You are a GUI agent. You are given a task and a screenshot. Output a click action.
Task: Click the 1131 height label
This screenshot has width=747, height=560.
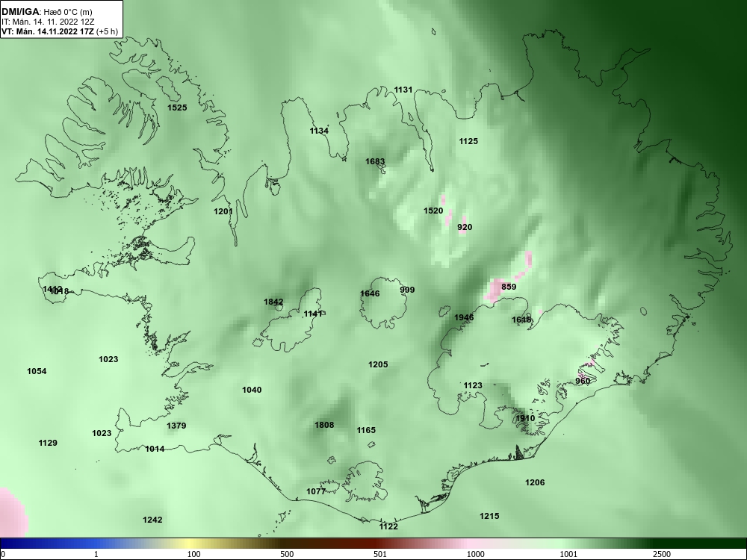coord(403,90)
